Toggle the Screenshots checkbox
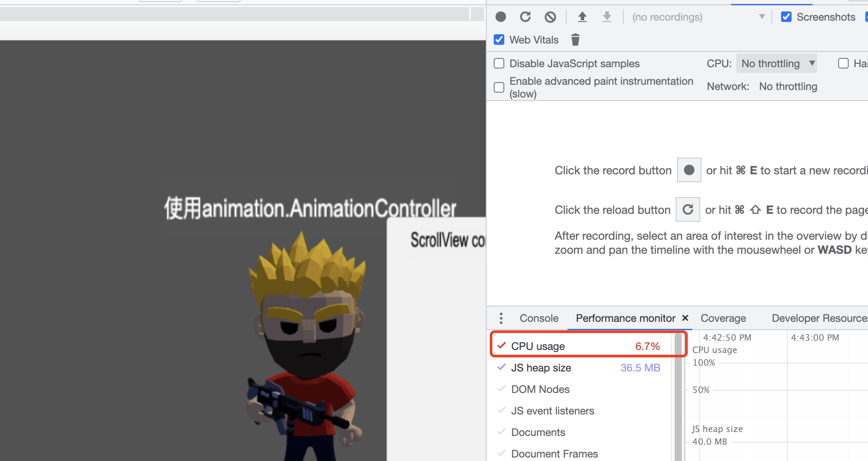This screenshot has height=461, width=868. pyautogui.click(x=786, y=17)
